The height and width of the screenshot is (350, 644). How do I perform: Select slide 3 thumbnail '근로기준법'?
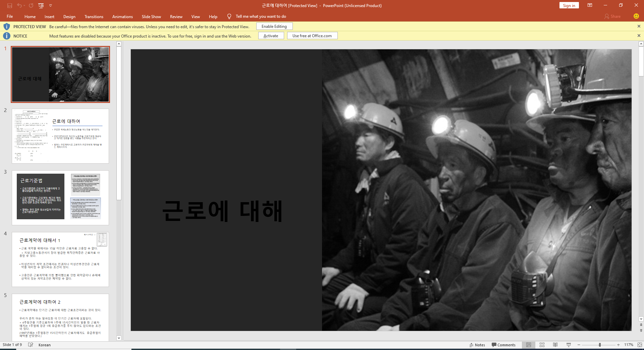coord(60,198)
